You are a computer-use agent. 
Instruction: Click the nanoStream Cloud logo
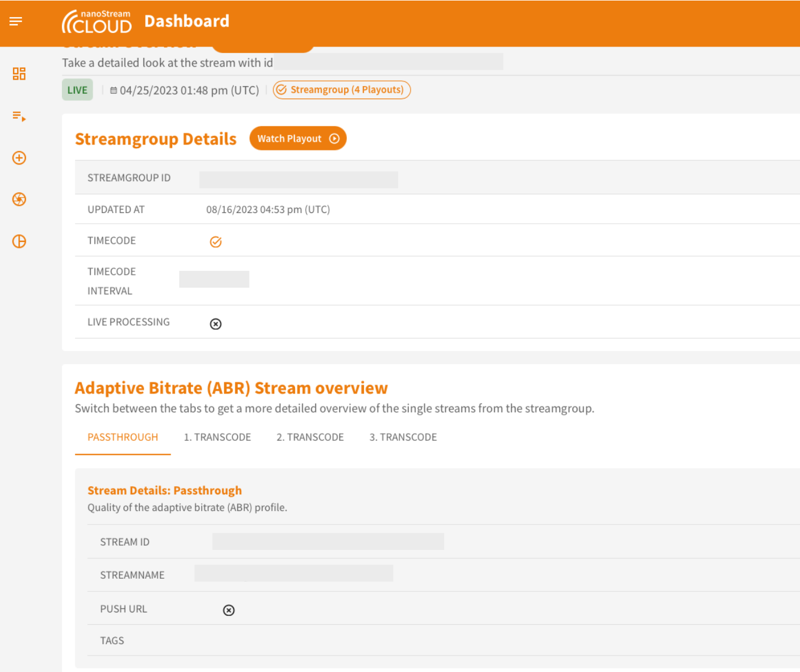[x=97, y=22]
